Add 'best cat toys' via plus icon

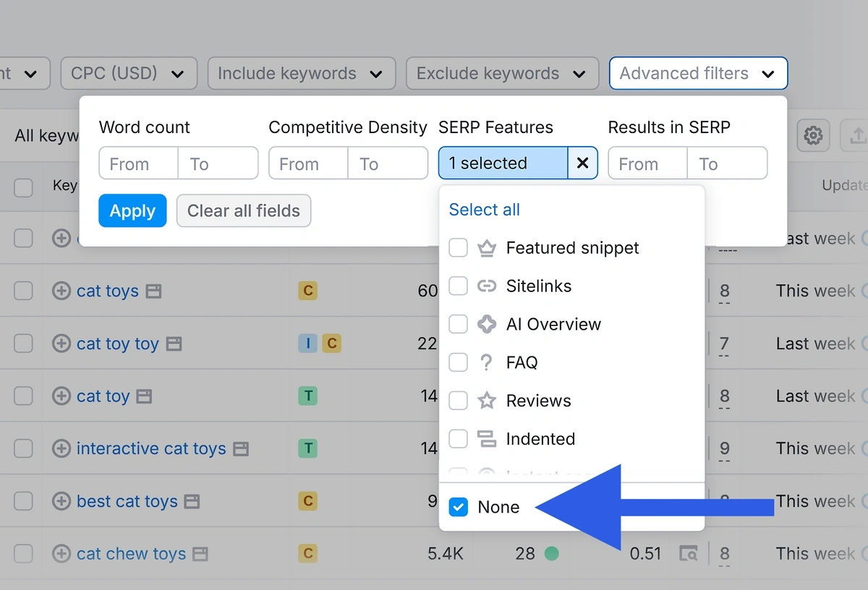pos(61,501)
